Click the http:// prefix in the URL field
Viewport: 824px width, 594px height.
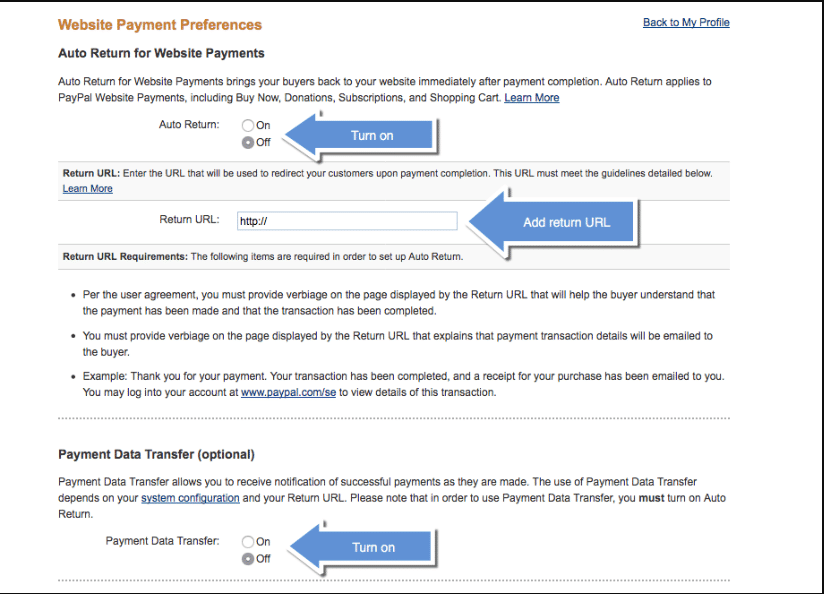tap(252, 221)
